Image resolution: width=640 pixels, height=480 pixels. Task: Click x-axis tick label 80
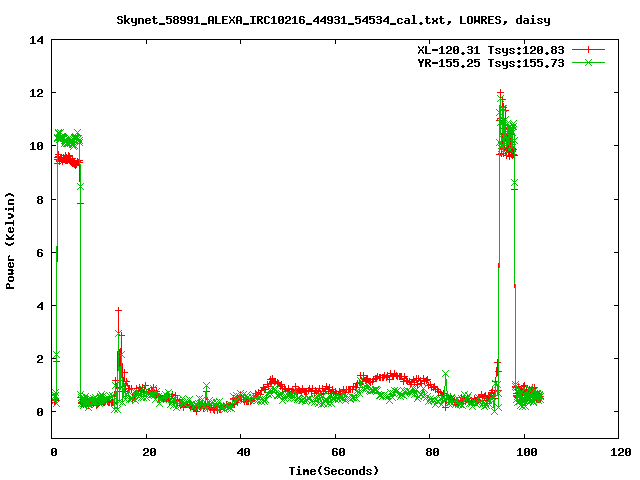click(433, 452)
